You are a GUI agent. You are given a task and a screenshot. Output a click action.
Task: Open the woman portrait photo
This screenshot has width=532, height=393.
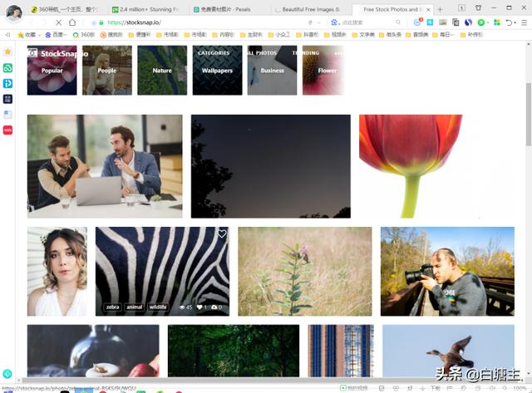click(x=57, y=271)
